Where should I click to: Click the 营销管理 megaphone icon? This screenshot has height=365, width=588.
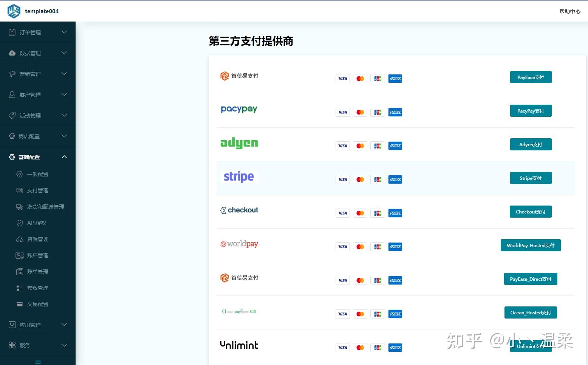12,74
